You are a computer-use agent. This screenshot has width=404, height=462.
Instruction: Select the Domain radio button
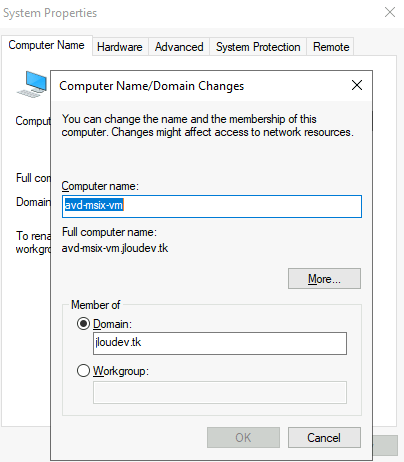[x=83, y=324]
